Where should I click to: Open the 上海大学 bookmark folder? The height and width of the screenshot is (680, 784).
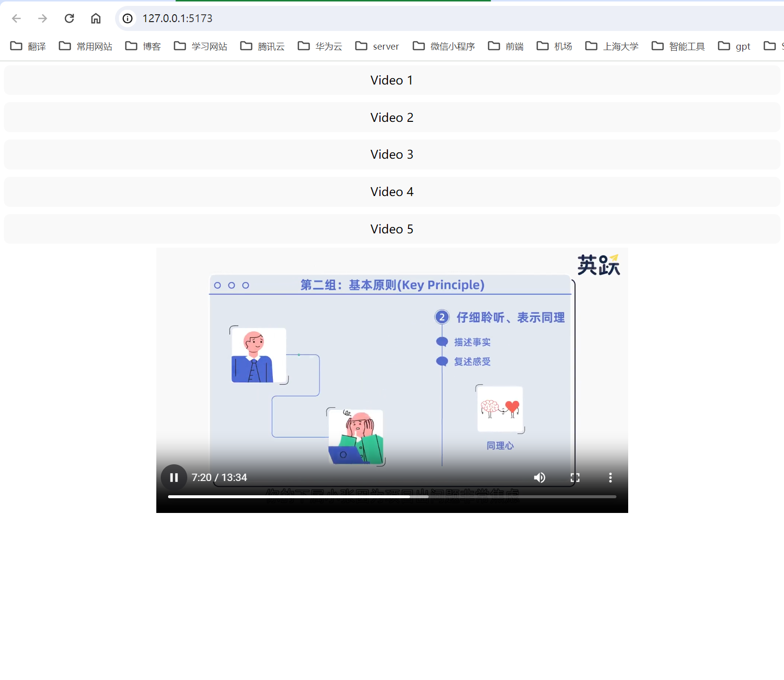pyautogui.click(x=612, y=46)
